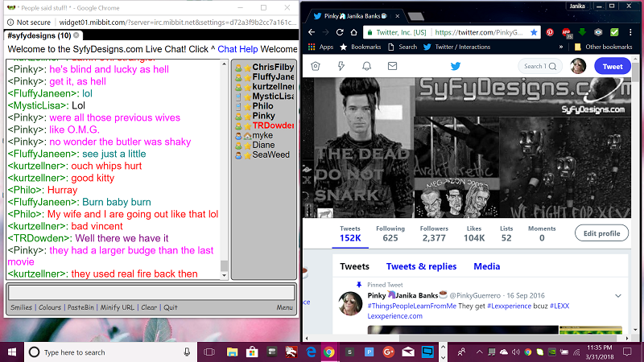
Task: View Following 625 stat
Action: point(390,233)
